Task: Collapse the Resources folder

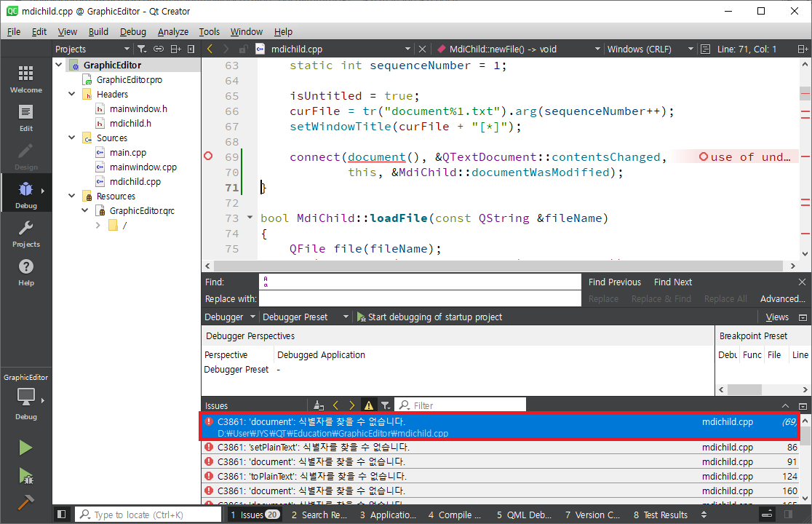Action: coord(72,196)
